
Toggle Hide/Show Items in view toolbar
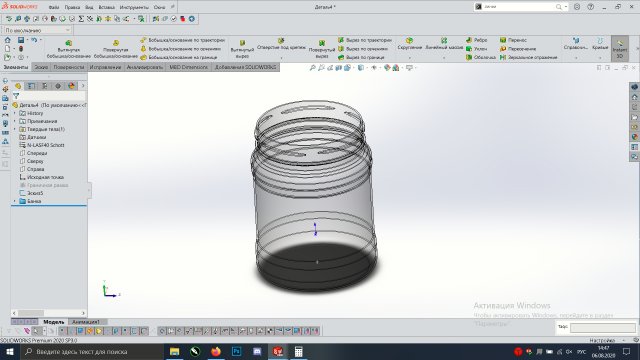tap(373, 68)
